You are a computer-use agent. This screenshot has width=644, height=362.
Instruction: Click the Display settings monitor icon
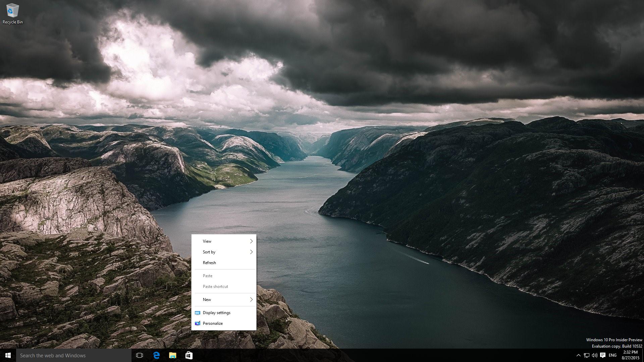[x=198, y=313]
